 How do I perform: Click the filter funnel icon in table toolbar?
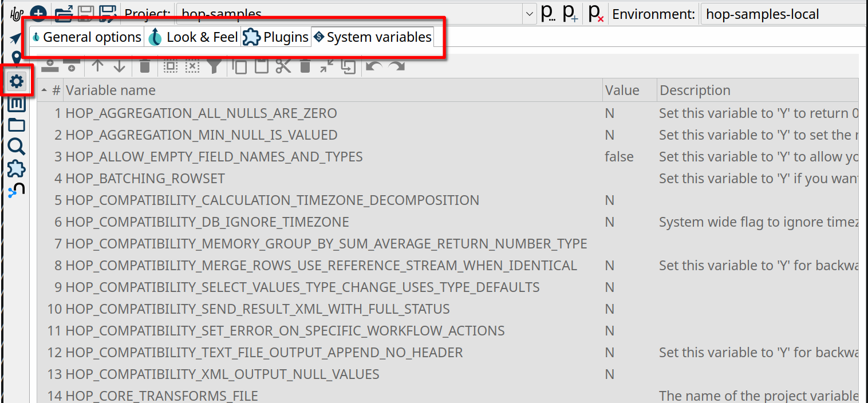[x=214, y=66]
